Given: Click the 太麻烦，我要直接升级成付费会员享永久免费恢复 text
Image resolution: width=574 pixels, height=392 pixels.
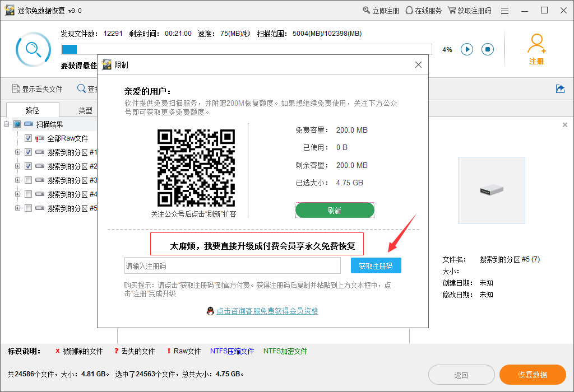Looking at the screenshot, I should coord(262,246).
